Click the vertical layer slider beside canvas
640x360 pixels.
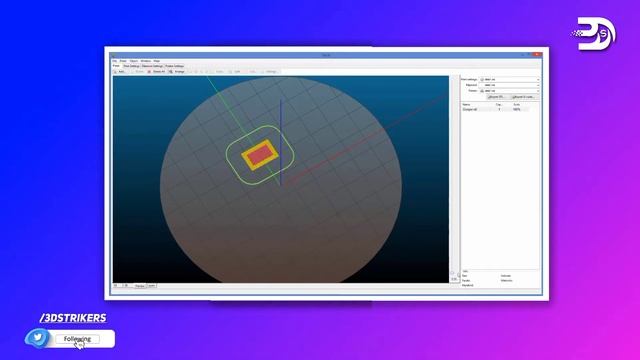[452, 176]
